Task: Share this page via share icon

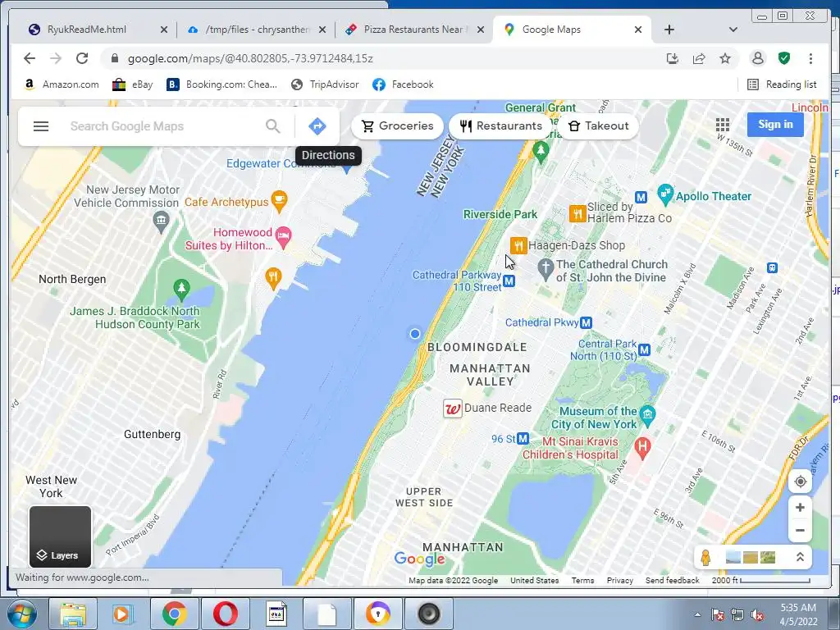Action: click(x=699, y=58)
